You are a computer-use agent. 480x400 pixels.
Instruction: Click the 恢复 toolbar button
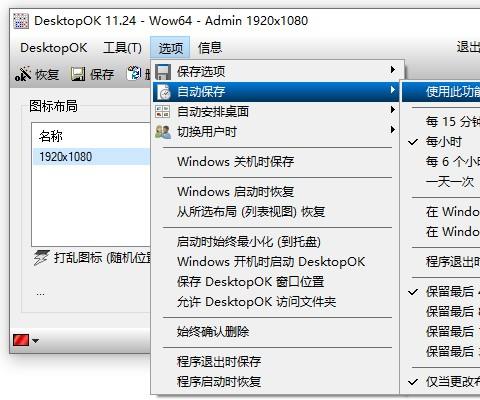coord(37,74)
